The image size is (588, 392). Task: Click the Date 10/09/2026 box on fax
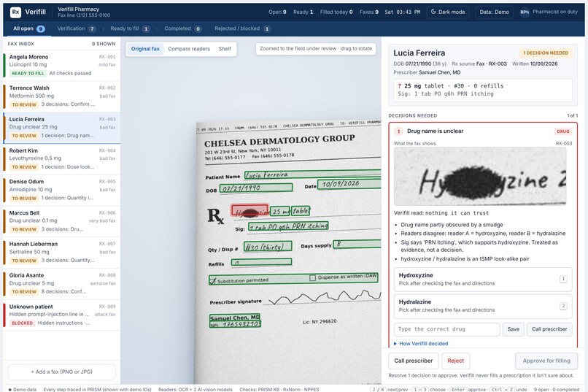(349, 184)
